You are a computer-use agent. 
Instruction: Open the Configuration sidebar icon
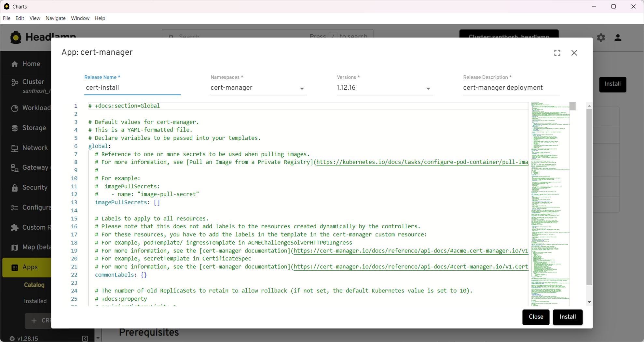click(15, 208)
